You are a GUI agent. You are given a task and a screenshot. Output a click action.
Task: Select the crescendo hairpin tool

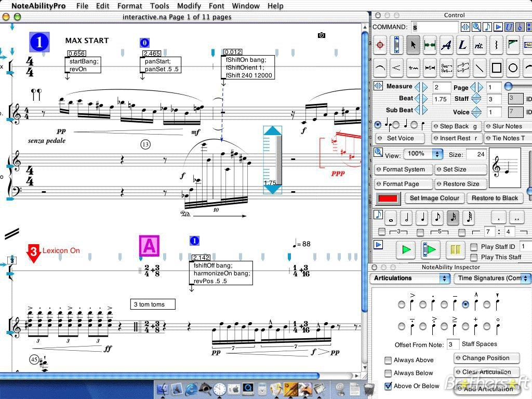pos(397,68)
